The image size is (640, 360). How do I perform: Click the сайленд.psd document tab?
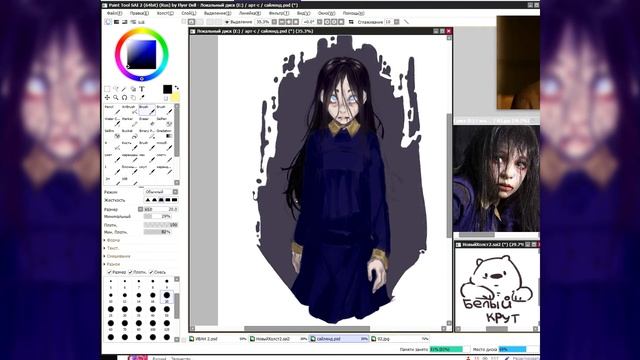pos(339,339)
